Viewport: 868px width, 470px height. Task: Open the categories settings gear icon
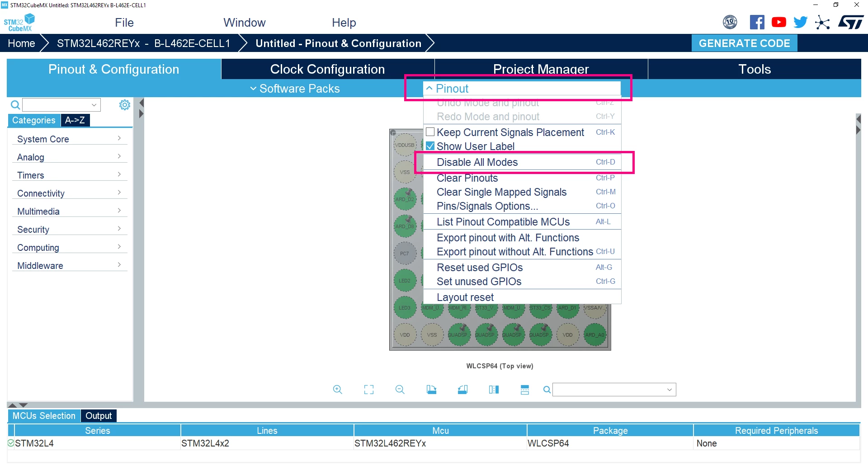click(124, 105)
